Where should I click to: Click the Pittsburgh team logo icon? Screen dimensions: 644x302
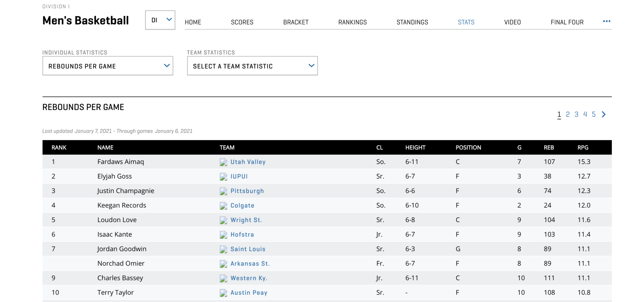pyautogui.click(x=223, y=191)
